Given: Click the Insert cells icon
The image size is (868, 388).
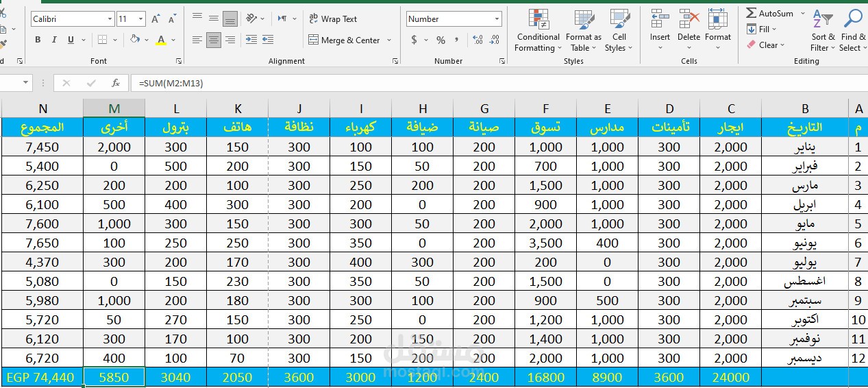Looking at the screenshot, I should [660, 19].
